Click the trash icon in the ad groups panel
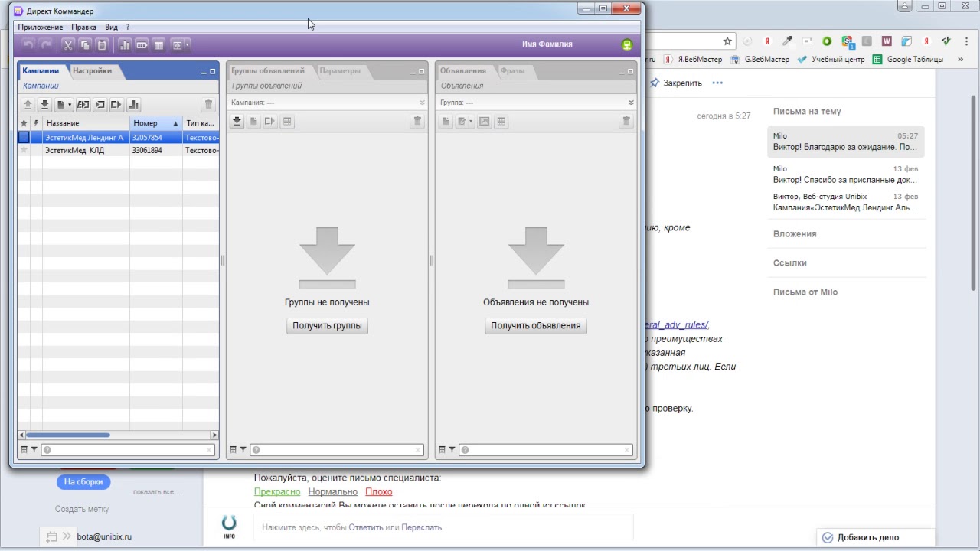 pyautogui.click(x=417, y=122)
